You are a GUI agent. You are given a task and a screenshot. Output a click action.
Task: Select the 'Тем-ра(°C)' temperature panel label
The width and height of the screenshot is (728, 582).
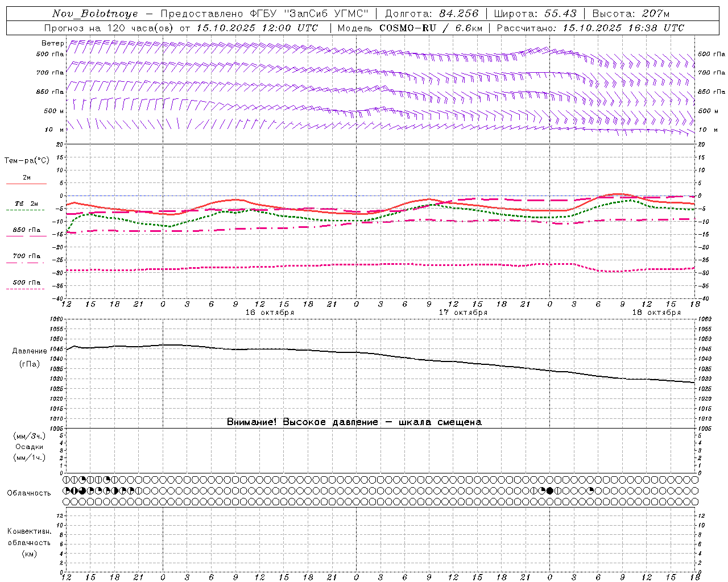coord(27,161)
